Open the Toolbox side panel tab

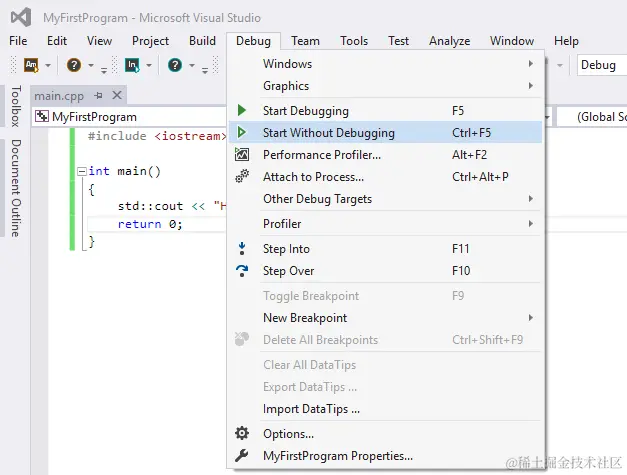(x=16, y=106)
